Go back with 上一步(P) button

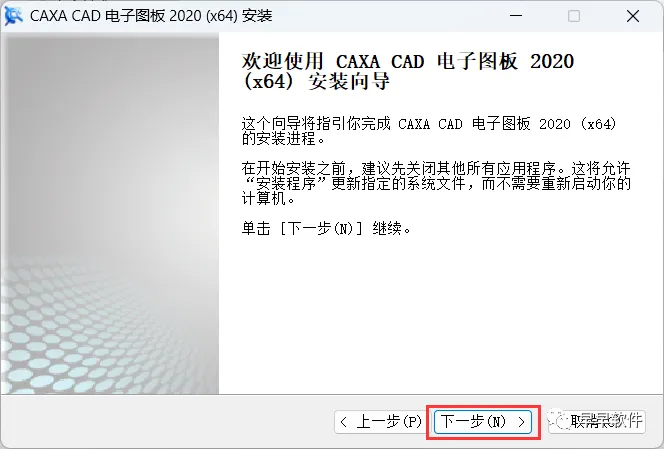point(381,421)
